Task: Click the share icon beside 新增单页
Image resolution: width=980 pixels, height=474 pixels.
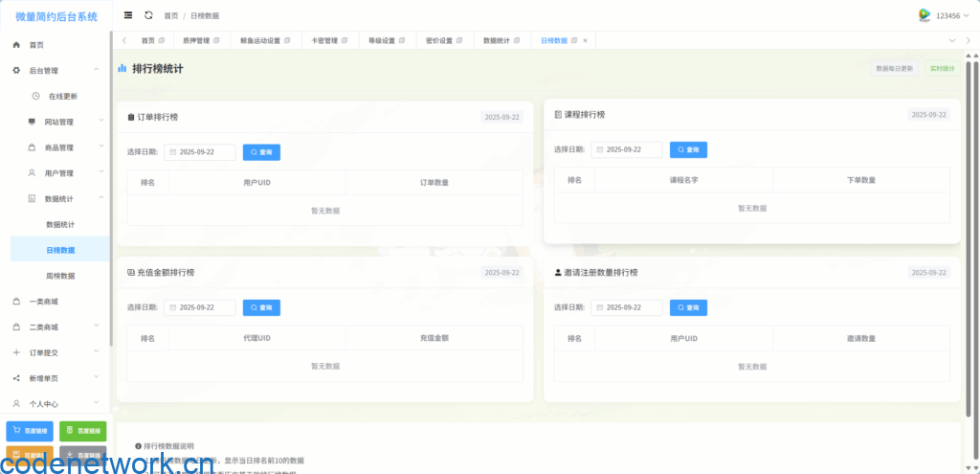Action: (x=16, y=378)
